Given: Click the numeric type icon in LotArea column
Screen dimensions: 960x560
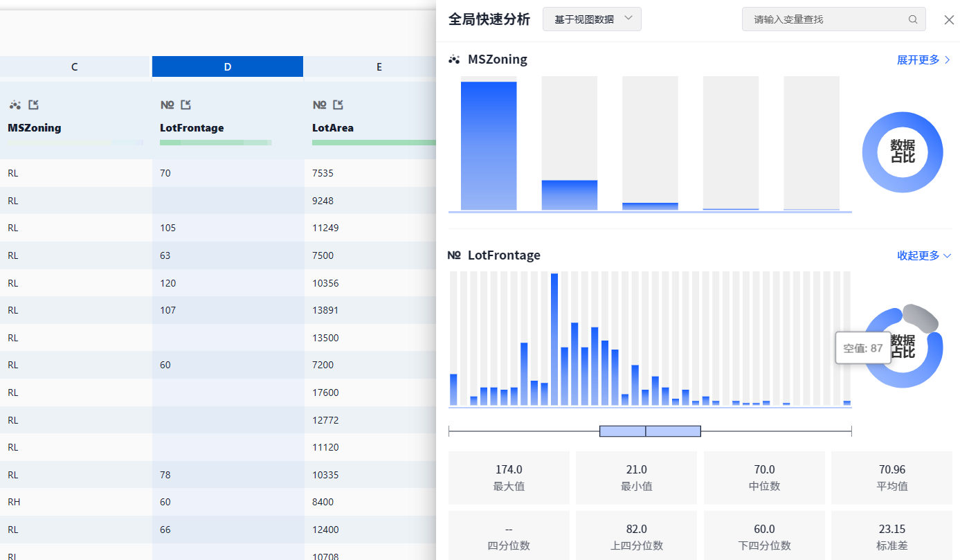Looking at the screenshot, I should click(x=319, y=105).
